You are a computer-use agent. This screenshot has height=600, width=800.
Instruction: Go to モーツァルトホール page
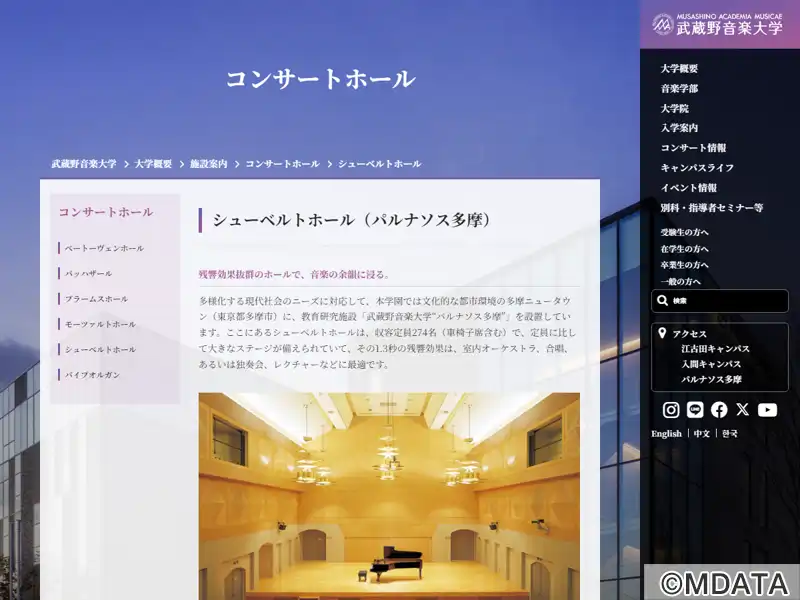coord(100,324)
